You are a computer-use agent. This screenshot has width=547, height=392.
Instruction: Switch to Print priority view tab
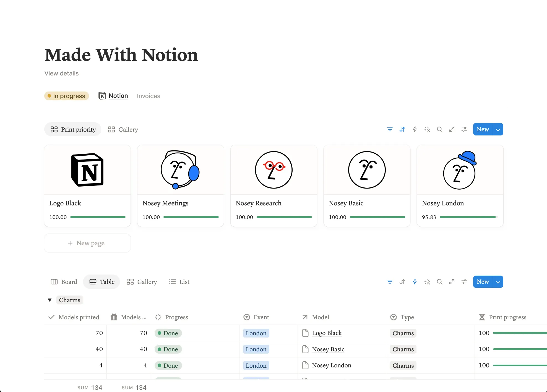pos(73,129)
